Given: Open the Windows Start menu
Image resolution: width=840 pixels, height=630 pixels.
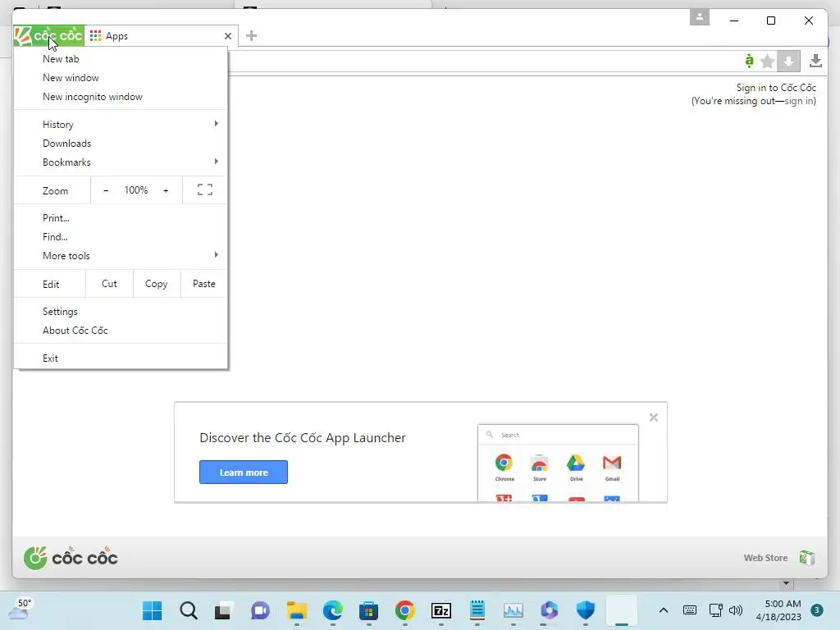Looking at the screenshot, I should tap(152, 610).
